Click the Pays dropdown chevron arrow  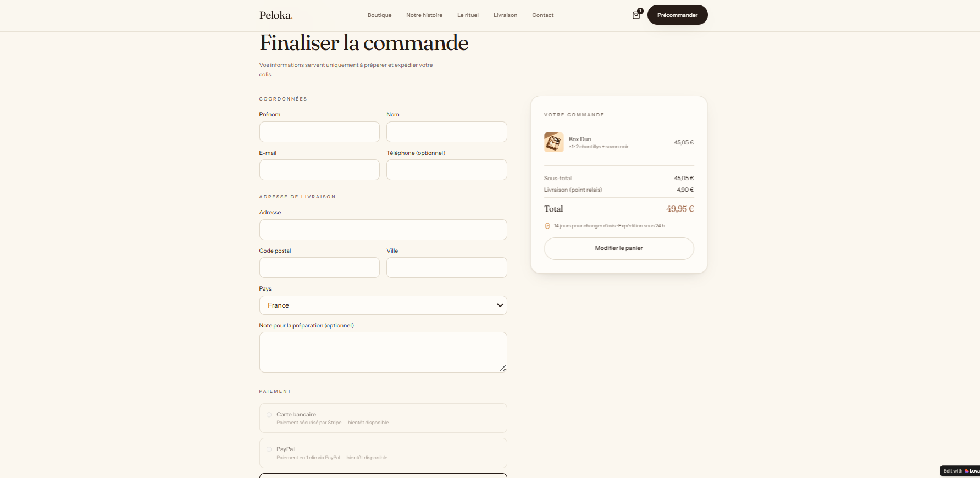point(500,305)
